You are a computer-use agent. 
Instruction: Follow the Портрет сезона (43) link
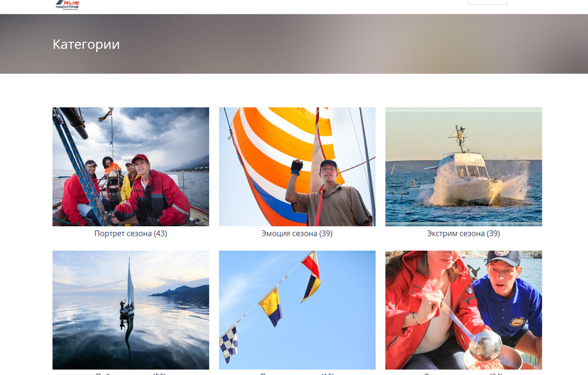(131, 233)
